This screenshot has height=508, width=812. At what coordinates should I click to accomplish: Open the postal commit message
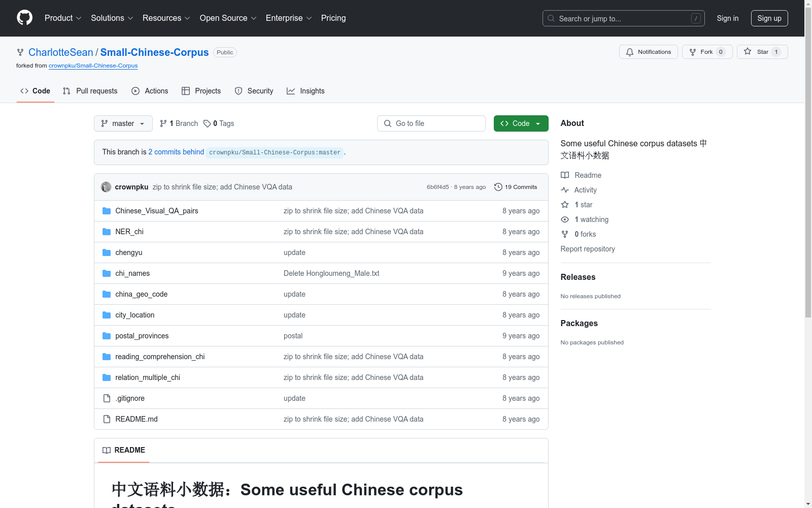[x=293, y=336]
